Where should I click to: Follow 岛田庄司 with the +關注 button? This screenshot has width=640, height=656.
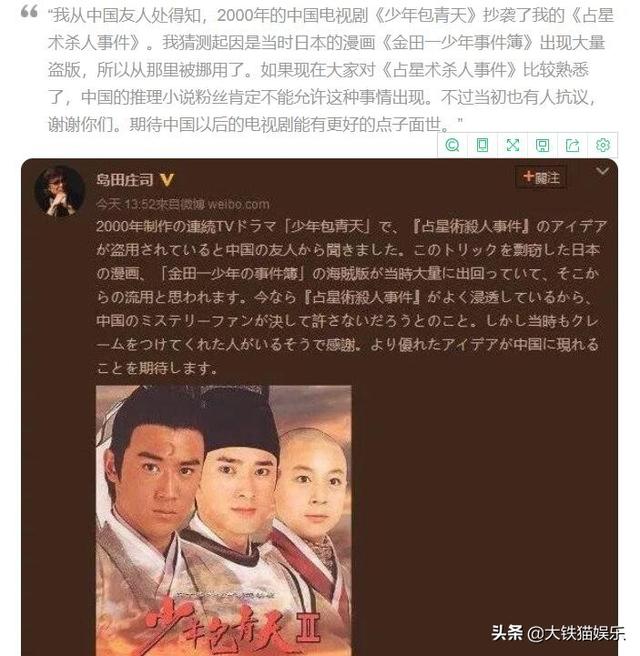(541, 178)
